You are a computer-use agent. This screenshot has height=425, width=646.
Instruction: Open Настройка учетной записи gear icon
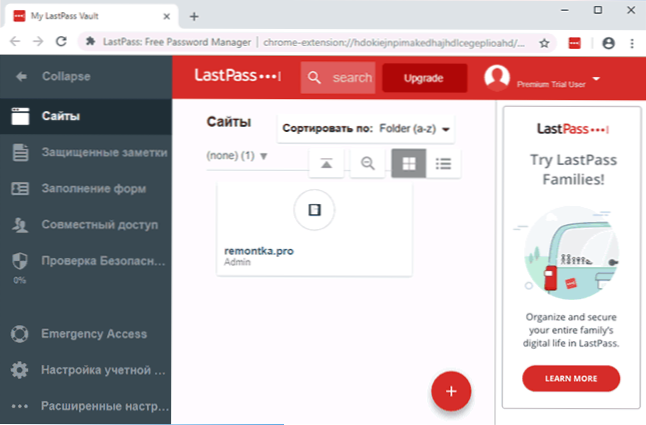click(19, 370)
